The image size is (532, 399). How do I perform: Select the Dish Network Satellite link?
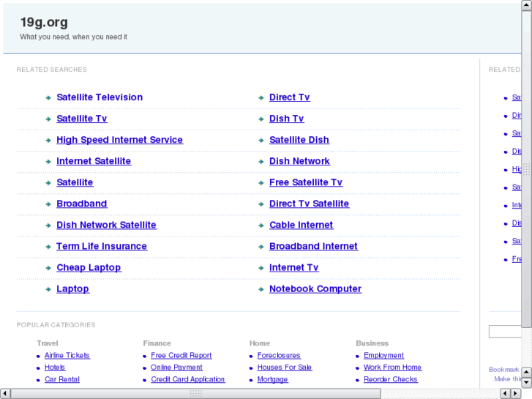[106, 225]
